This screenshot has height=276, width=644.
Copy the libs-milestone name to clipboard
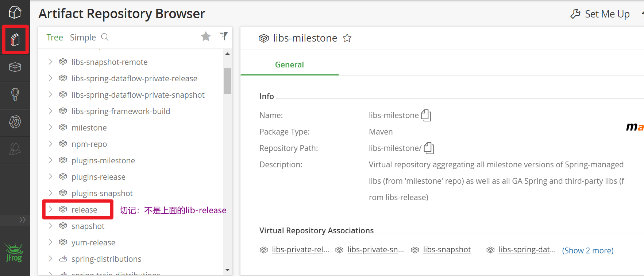pyautogui.click(x=426, y=115)
